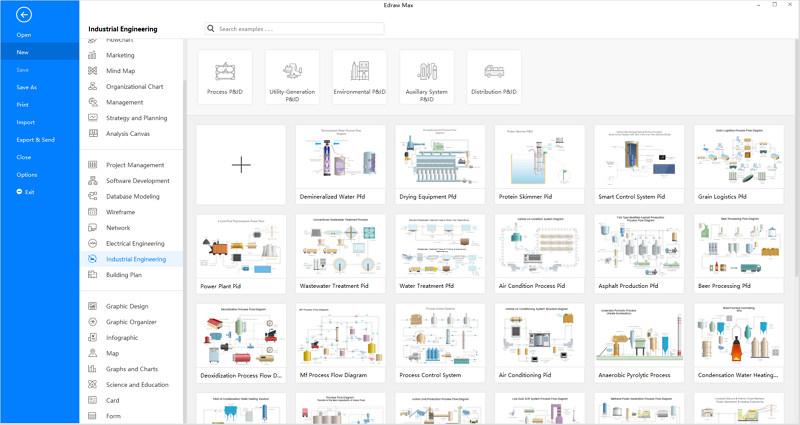Image resolution: width=800 pixels, height=425 pixels.
Task: Open the Air Condition Process Pid example
Action: [x=540, y=254]
